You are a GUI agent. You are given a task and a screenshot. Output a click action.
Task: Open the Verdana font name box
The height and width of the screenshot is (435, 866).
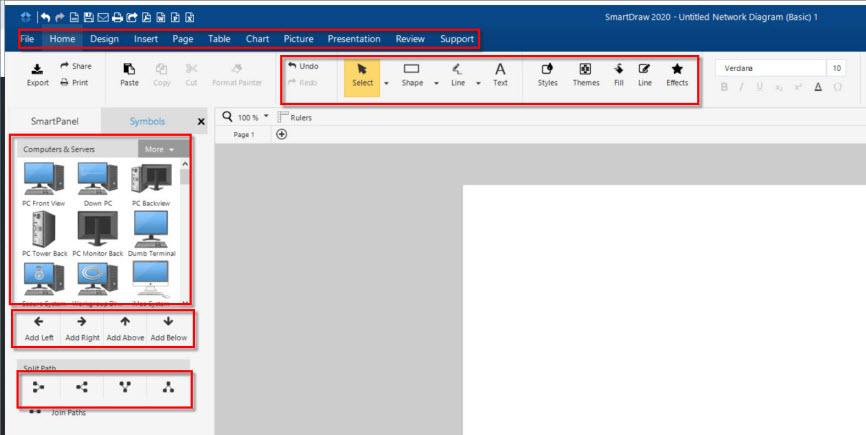pos(770,68)
